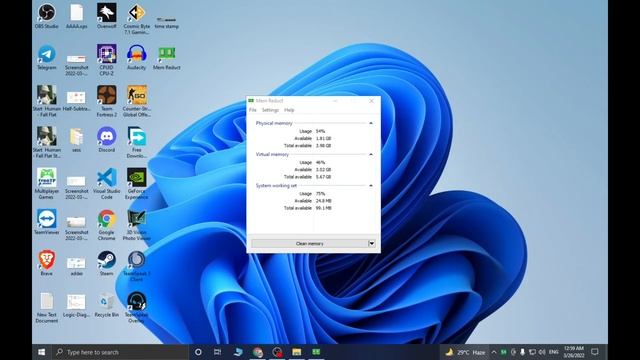Collapse the System working set section
This screenshot has height=360, width=640.
(x=371, y=186)
